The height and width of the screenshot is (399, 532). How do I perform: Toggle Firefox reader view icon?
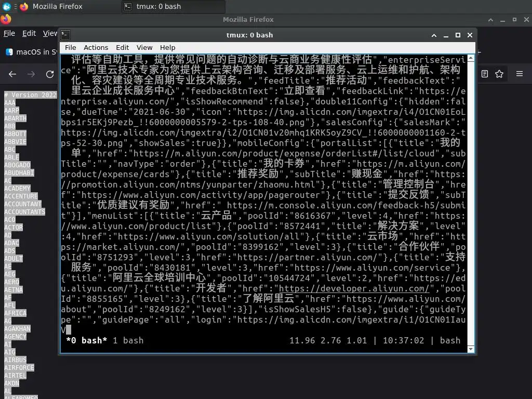[x=485, y=74]
